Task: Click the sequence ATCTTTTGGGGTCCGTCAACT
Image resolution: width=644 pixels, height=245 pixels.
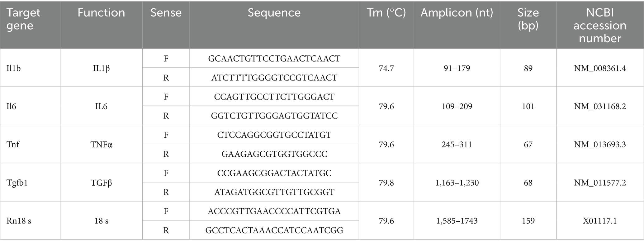Action: 274,77
